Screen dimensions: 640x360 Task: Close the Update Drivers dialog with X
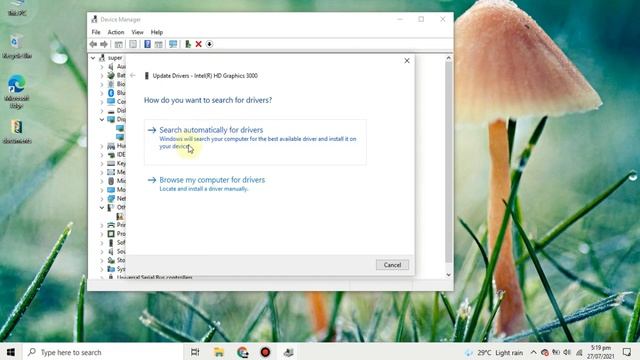[407, 60]
